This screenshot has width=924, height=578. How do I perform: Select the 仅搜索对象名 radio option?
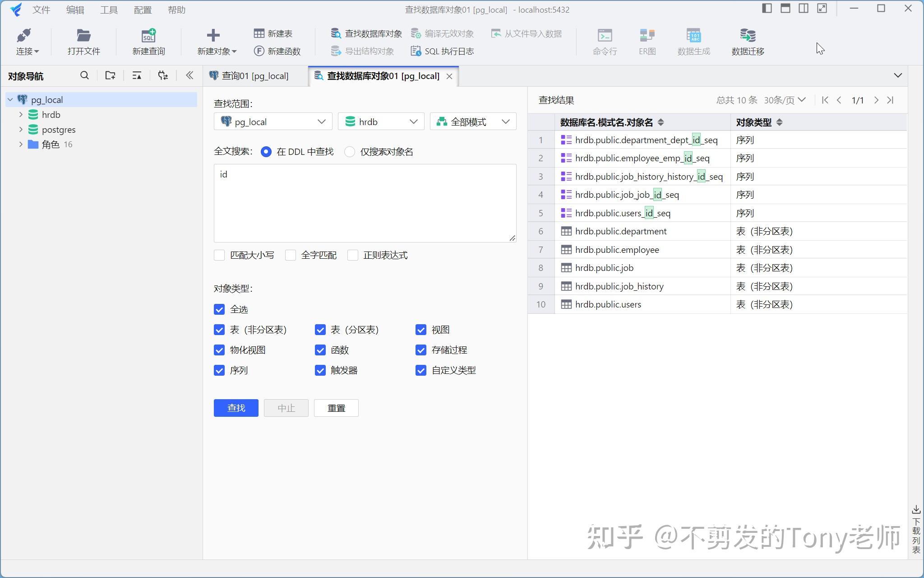[x=349, y=152]
